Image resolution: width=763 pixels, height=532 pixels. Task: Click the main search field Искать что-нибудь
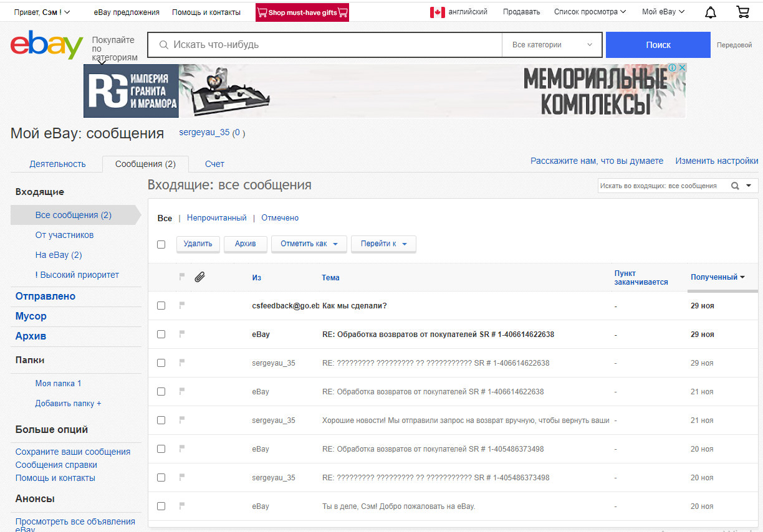[x=325, y=45]
